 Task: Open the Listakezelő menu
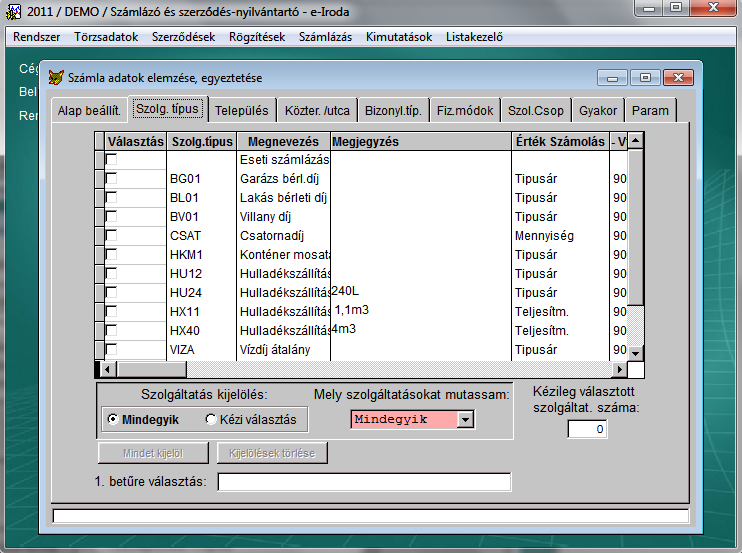pos(472,37)
